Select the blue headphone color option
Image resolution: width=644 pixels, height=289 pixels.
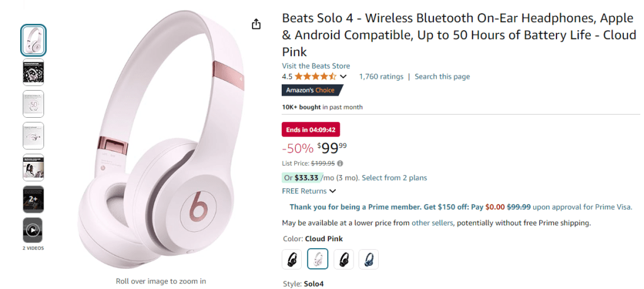pos(369,259)
